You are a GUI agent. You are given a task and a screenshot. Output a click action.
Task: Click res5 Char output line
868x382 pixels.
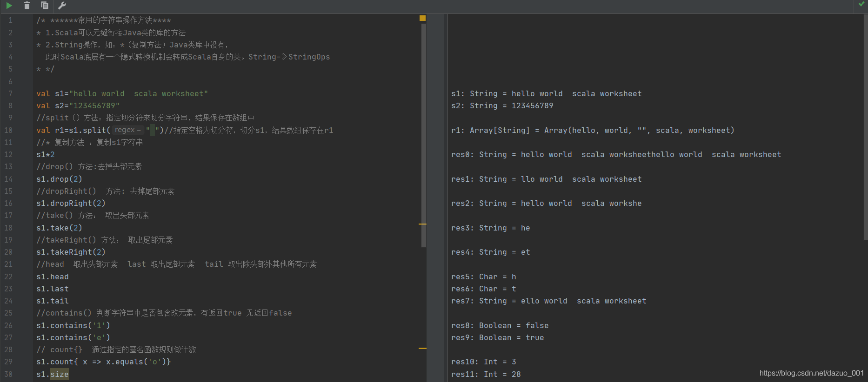pyautogui.click(x=483, y=277)
